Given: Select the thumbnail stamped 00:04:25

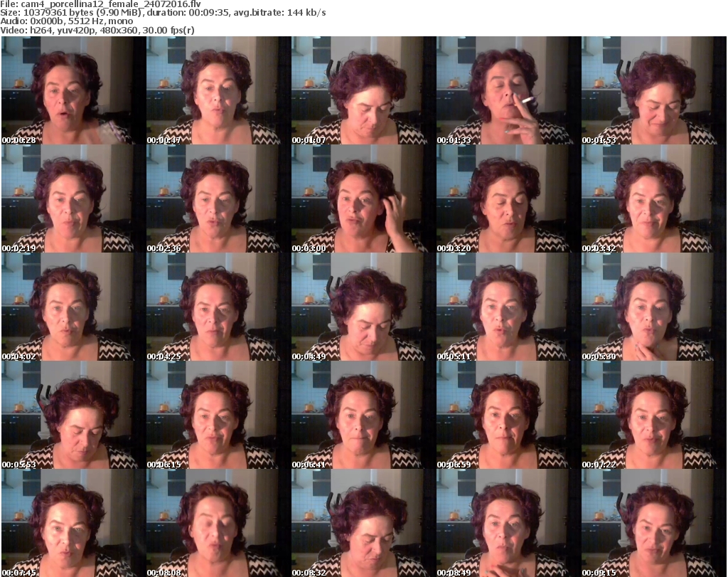Looking at the screenshot, I should 218,307.
